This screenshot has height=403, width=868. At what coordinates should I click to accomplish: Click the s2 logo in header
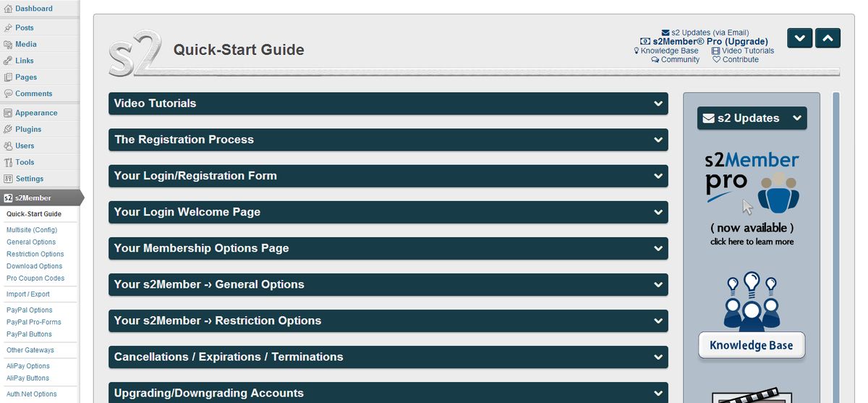(x=135, y=53)
